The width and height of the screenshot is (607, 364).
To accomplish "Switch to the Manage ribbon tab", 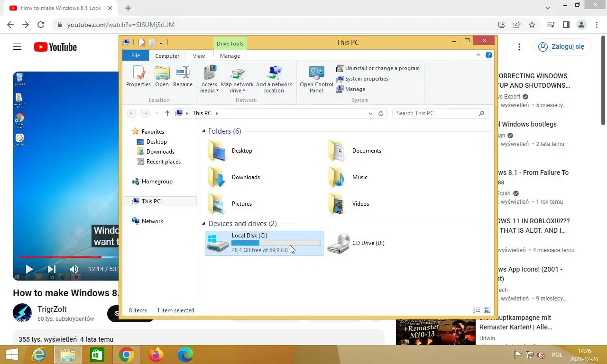I will (230, 55).
